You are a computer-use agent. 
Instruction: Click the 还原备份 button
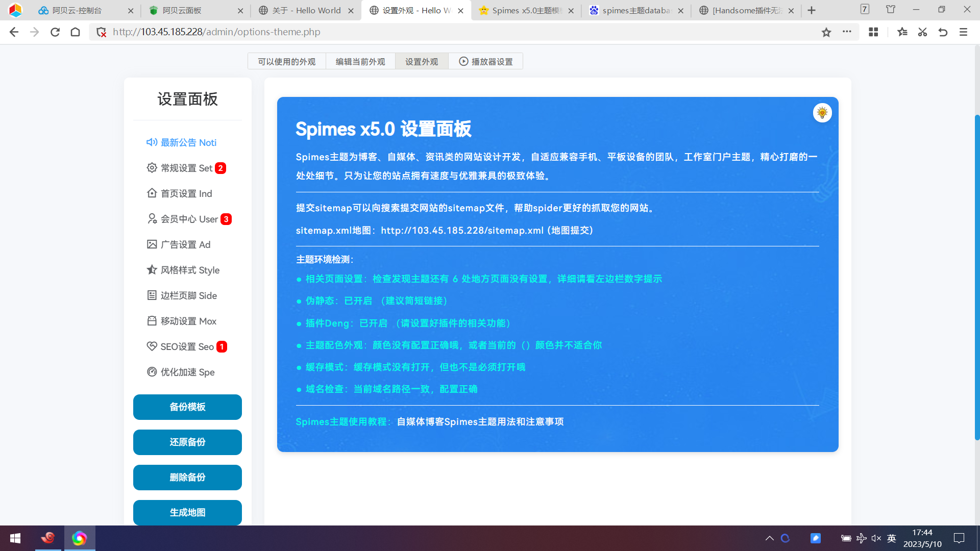[x=187, y=442]
